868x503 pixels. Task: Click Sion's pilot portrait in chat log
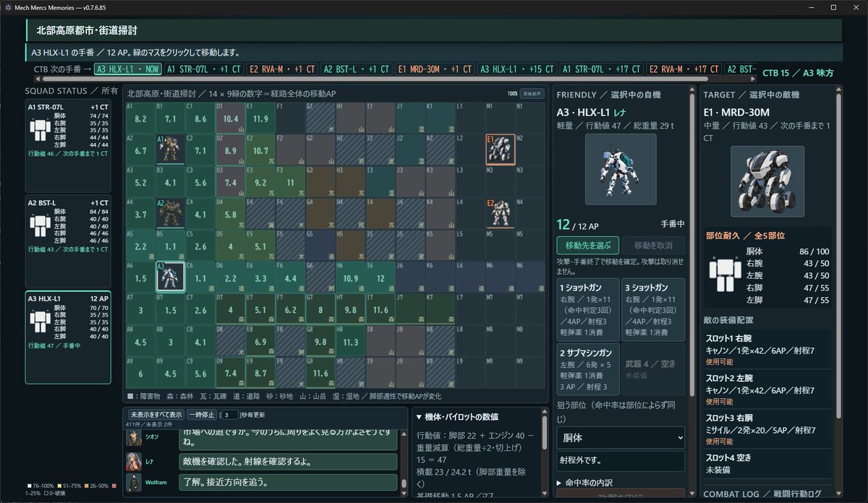pos(133,437)
